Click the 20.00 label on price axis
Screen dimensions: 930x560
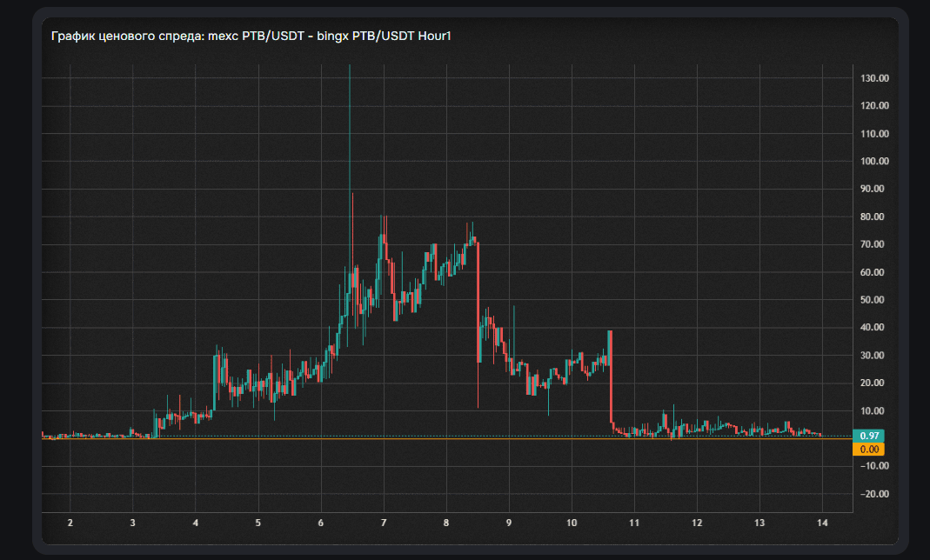874,383
